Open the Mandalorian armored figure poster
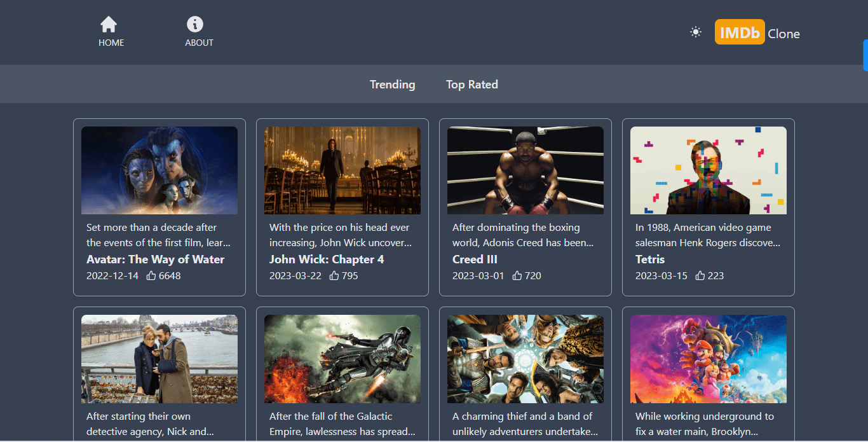Viewport: 868px width, 442px height. (342, 359)
